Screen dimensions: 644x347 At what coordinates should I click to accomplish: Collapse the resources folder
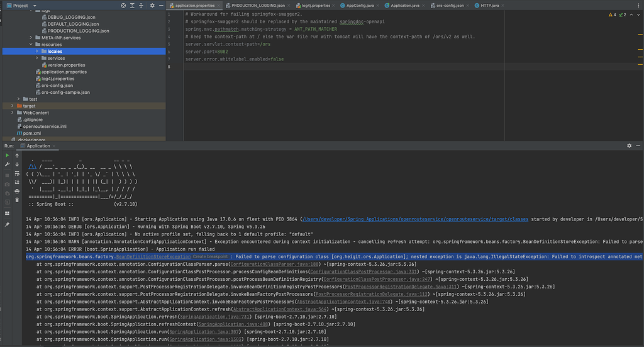tap(31, 45)
